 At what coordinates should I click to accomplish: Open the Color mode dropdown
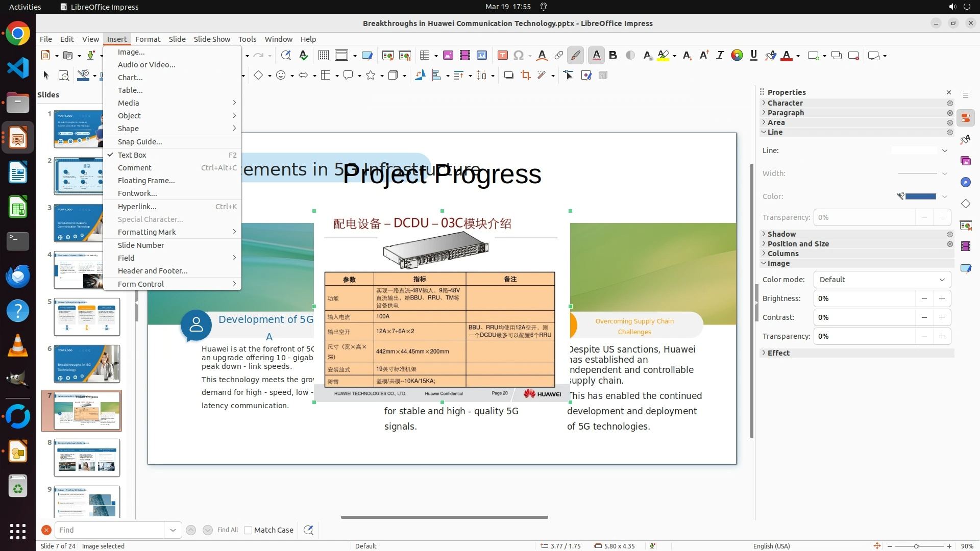881,280
